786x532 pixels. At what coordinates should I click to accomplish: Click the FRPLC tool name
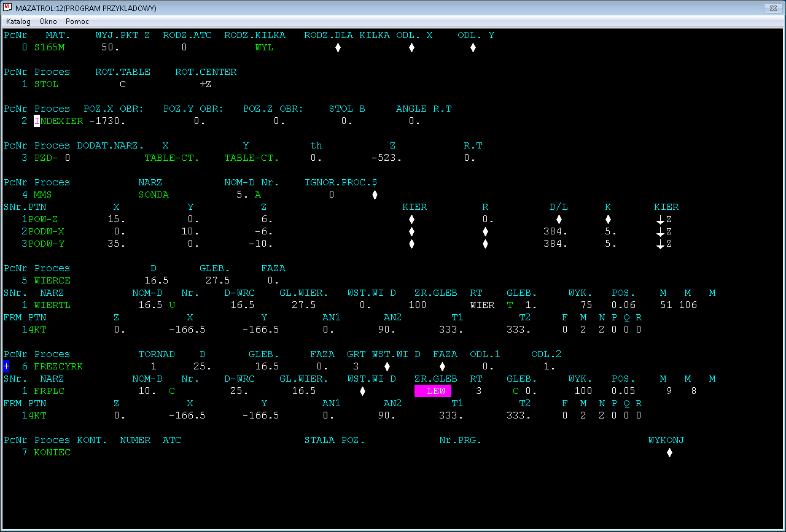[49, 391]
